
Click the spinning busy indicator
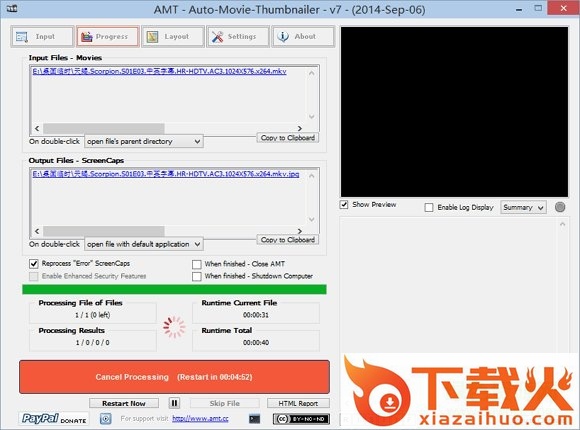point(174,327)
